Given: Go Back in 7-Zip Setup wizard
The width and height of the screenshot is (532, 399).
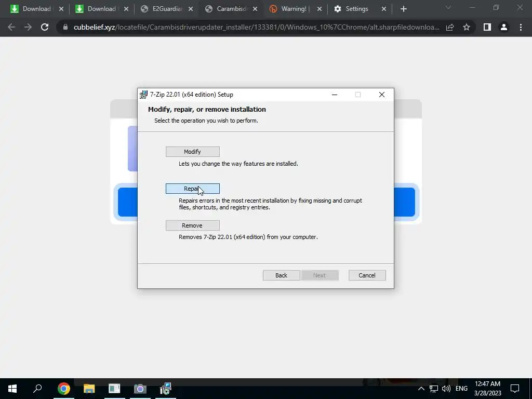Looking at the screenshot, I should pos(281,275).
